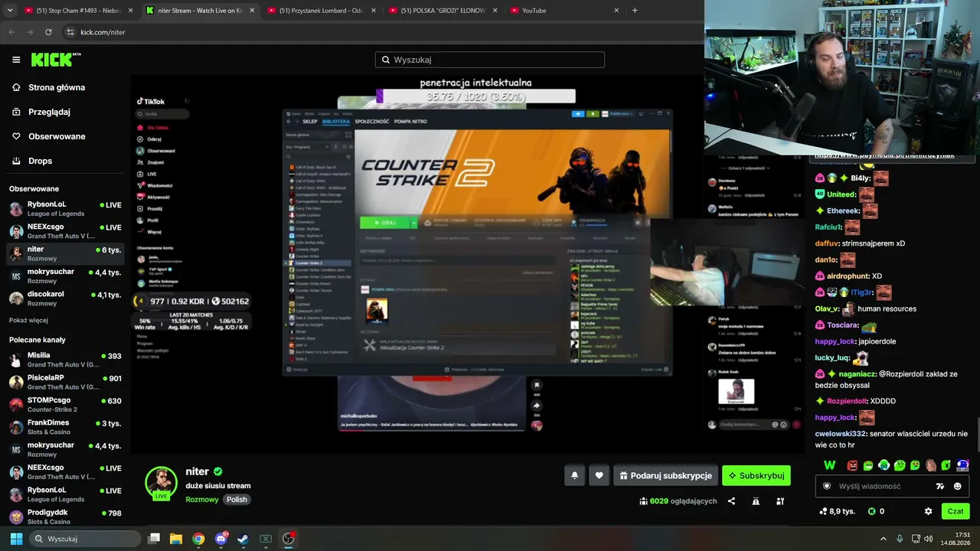
Task: Switch to the YouTube browser tab
Action: (x=564, y=11)
